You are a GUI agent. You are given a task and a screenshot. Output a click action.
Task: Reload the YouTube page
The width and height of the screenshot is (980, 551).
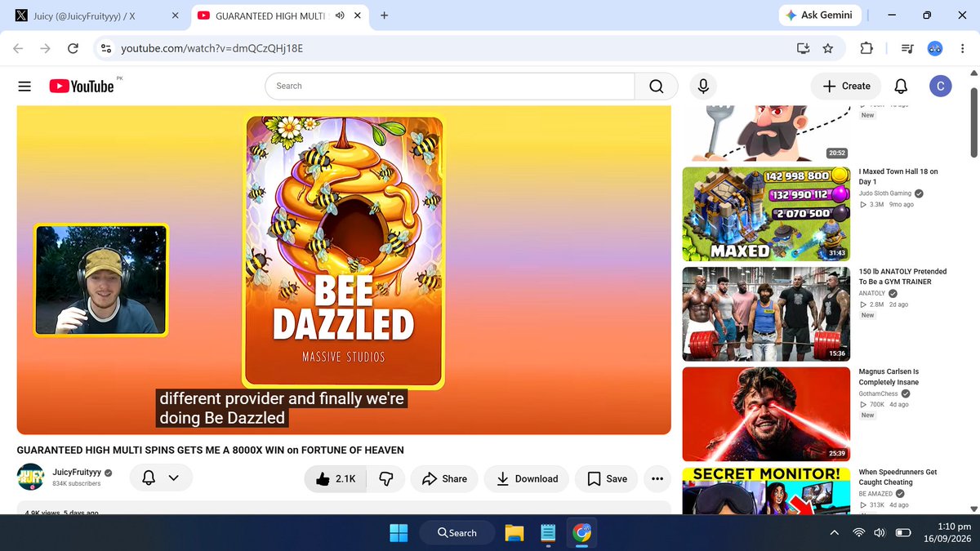73,49
